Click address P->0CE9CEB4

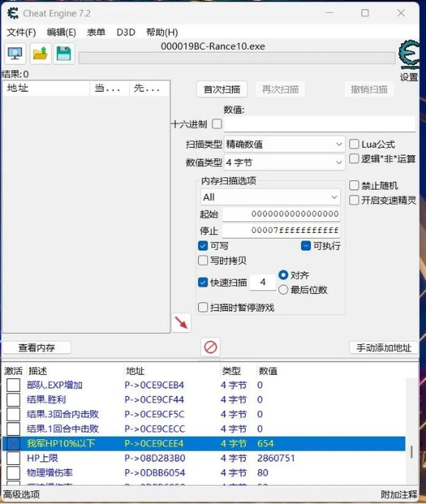154,385
